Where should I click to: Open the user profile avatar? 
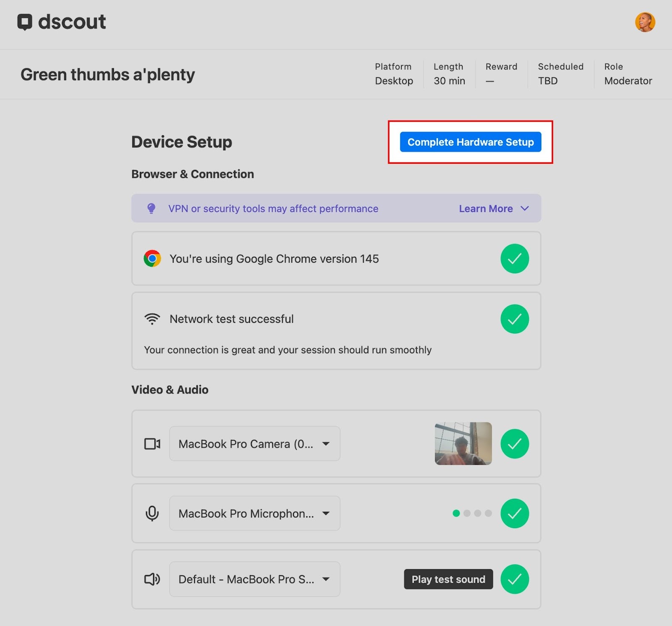pos(645,22)
